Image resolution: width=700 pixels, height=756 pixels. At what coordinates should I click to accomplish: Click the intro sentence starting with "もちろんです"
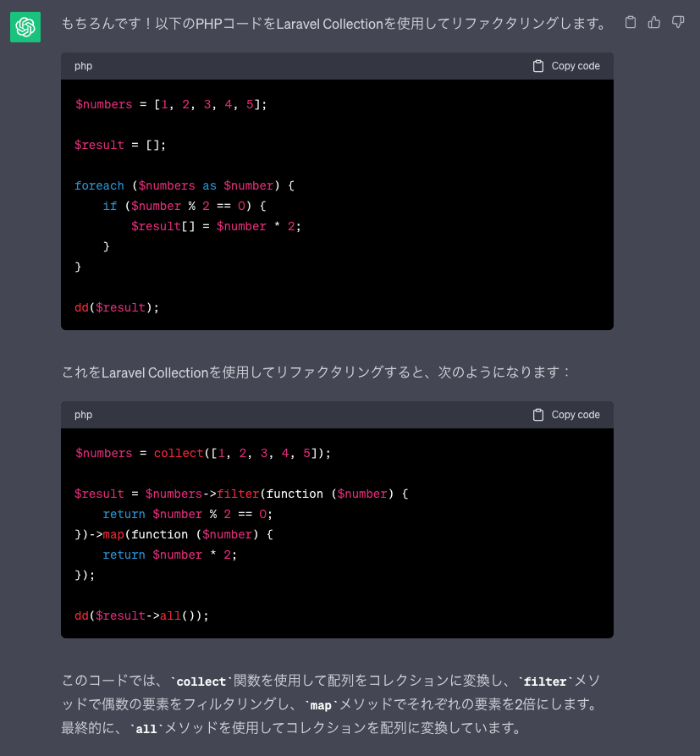point(333,24)
